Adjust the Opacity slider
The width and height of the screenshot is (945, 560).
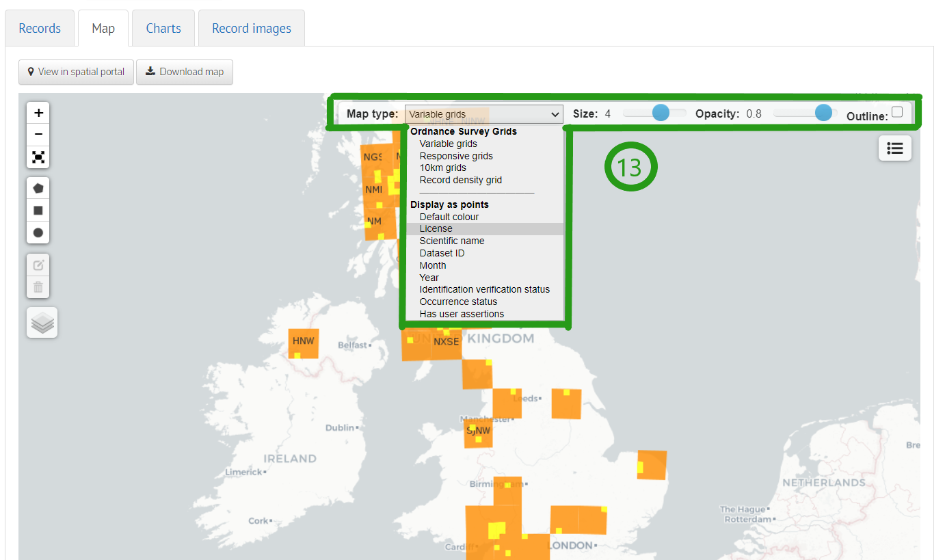[x=822, y=113]
